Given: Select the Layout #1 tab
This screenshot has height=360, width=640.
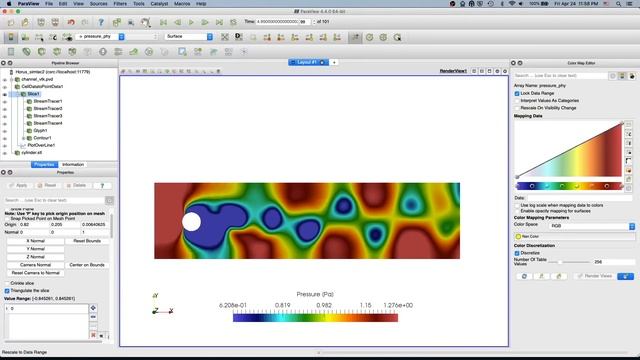Looking at the screenshot, I should (x=308, y=62).
